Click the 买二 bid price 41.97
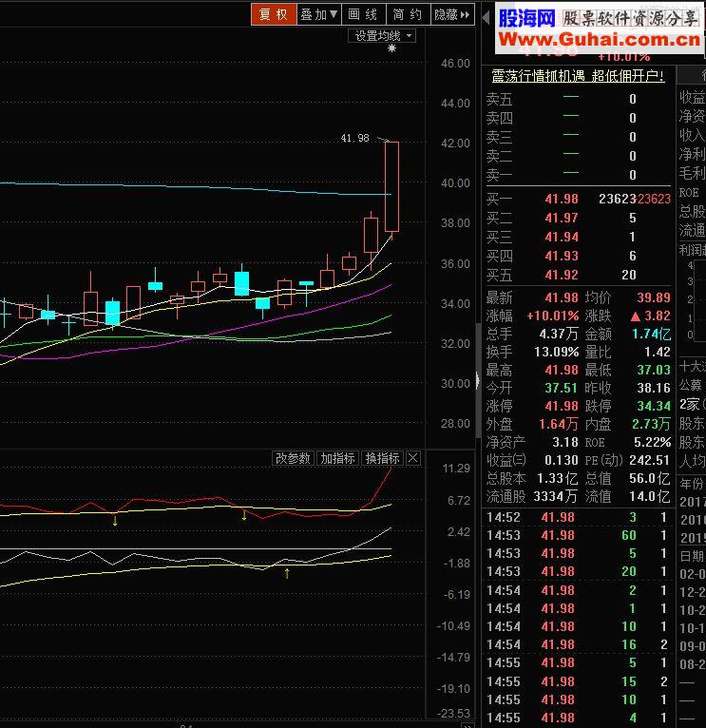The width and height of the screenshot is (706, 728). click(562, 219)
